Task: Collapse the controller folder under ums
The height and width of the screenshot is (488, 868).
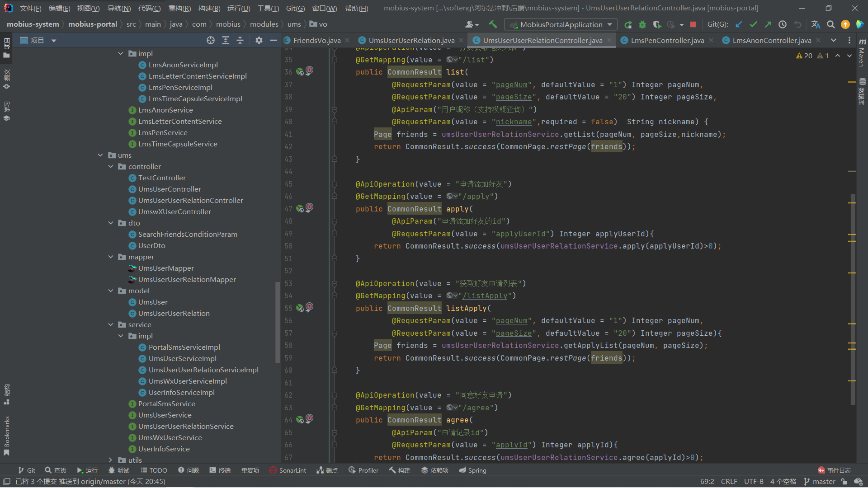Action: 111,166
